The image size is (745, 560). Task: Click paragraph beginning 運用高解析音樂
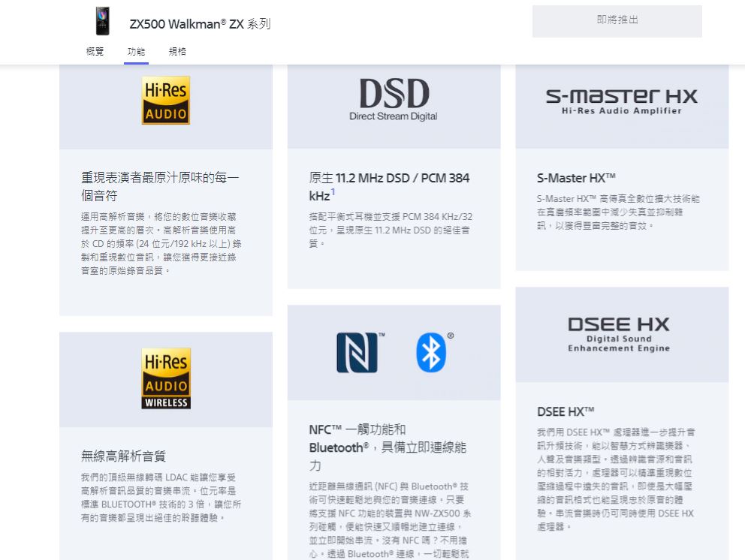[x=161, y=244]
